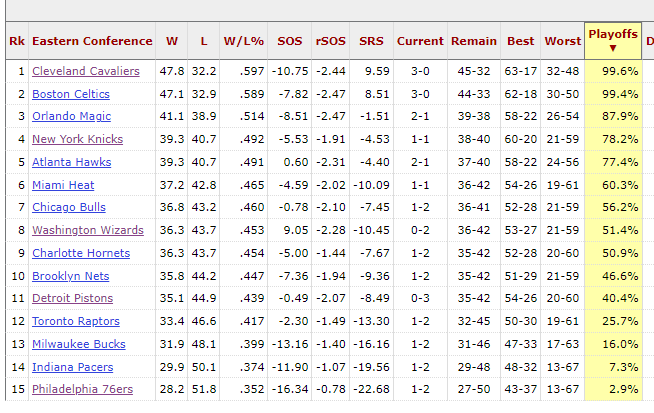Open the Detroit Pistons link
The image size is (654, 413).
(x=74, y=298)
